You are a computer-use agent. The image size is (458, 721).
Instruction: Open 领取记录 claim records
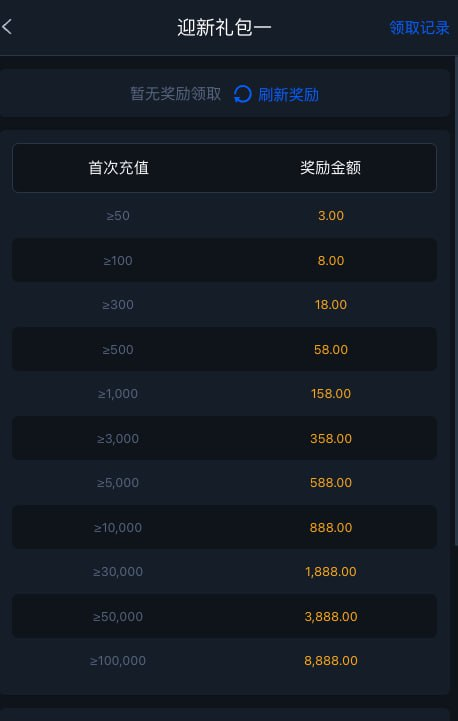[419, 28]
